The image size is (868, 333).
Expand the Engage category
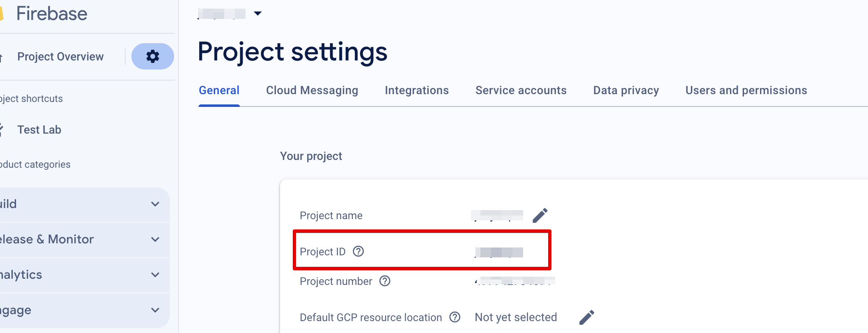pyautogui.click(x=155, y=310)
